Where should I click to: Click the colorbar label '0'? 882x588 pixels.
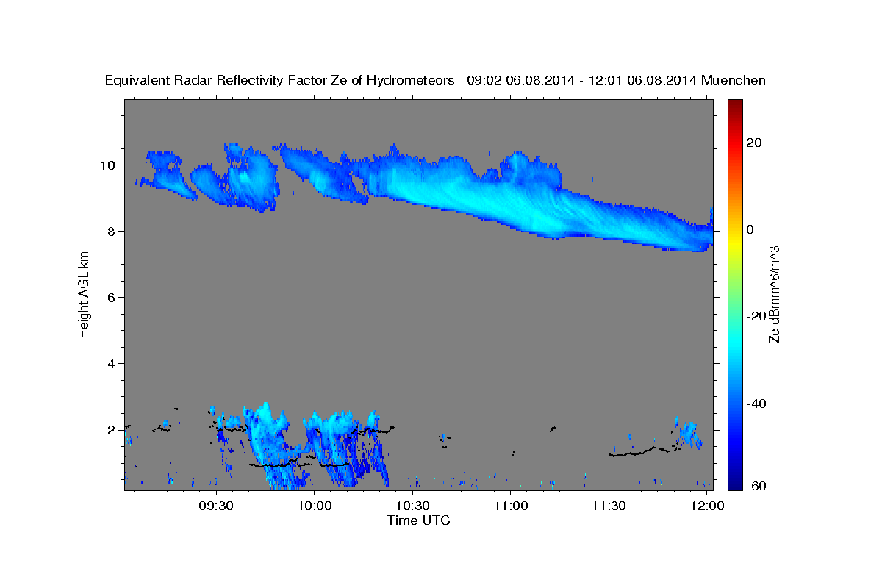tap(750, 229)
